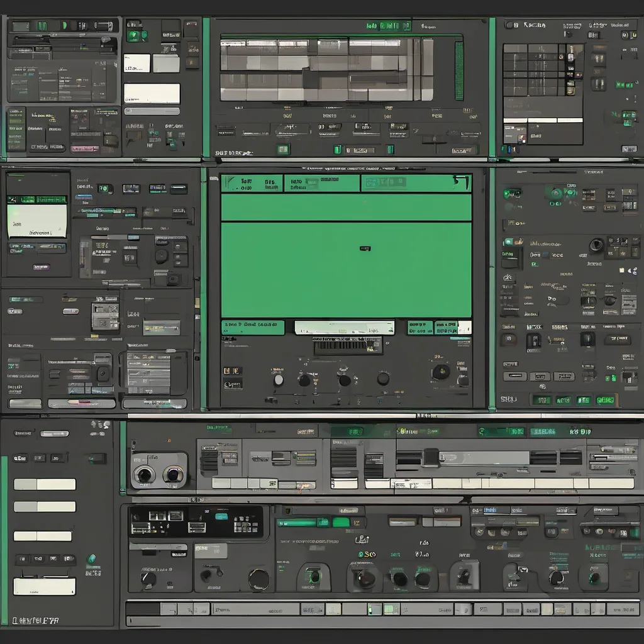
Task: Click the vertical green level meter beside the gray grid
Action: tap(458, 70)
